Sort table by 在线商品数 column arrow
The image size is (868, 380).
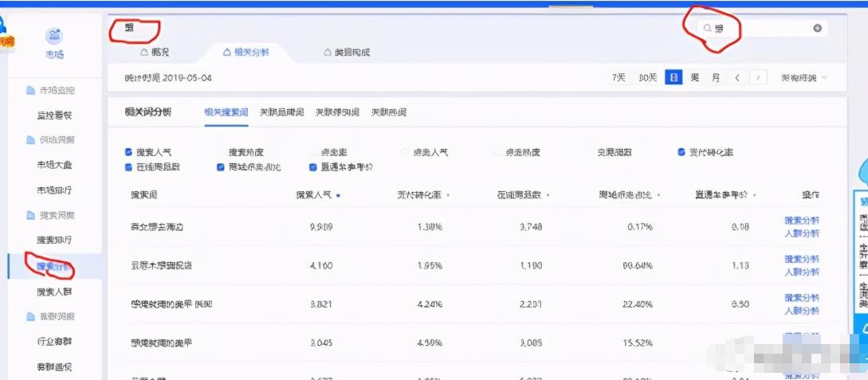(x=548, y=195)
